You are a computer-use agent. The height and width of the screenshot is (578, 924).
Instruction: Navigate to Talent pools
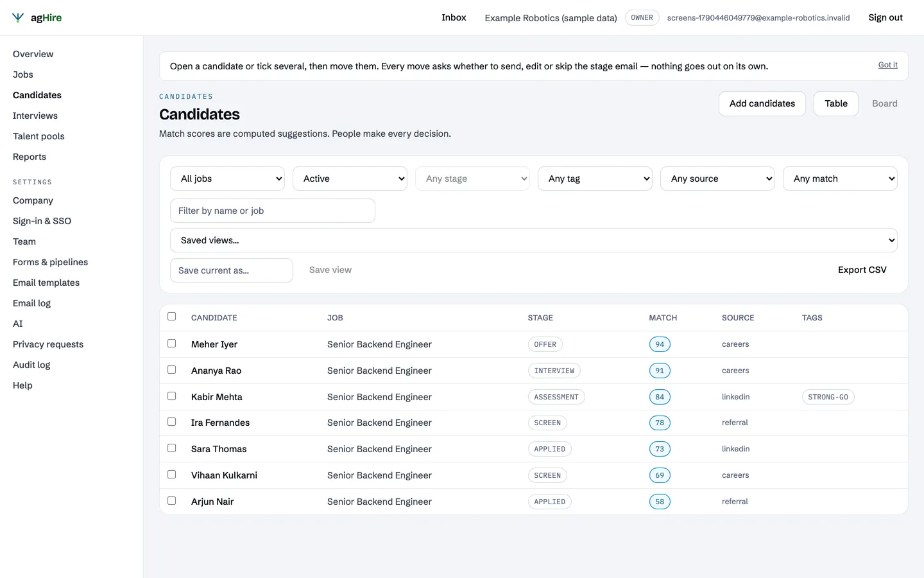coord(38,136)
